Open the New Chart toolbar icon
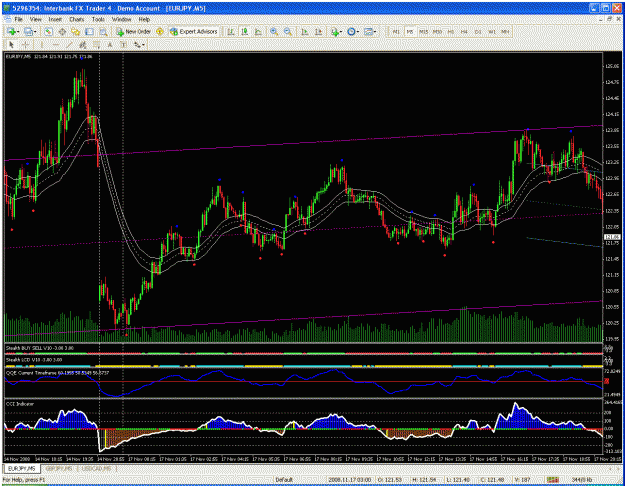625x486 pixels. click(x=11, y=31)
